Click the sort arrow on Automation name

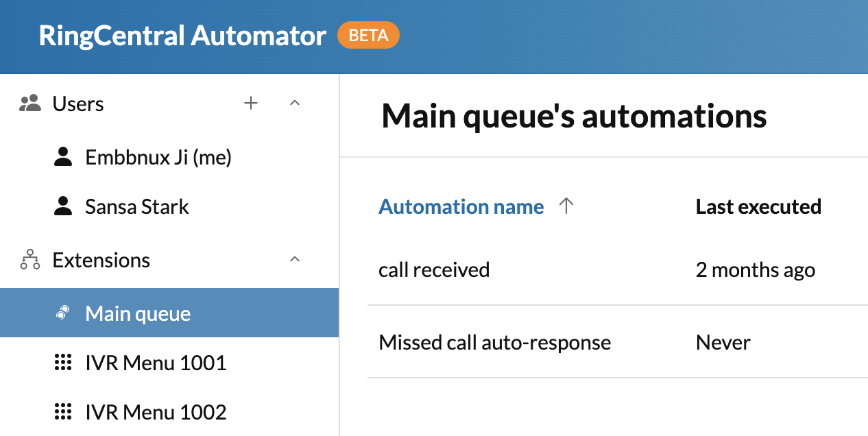(567, 206)
